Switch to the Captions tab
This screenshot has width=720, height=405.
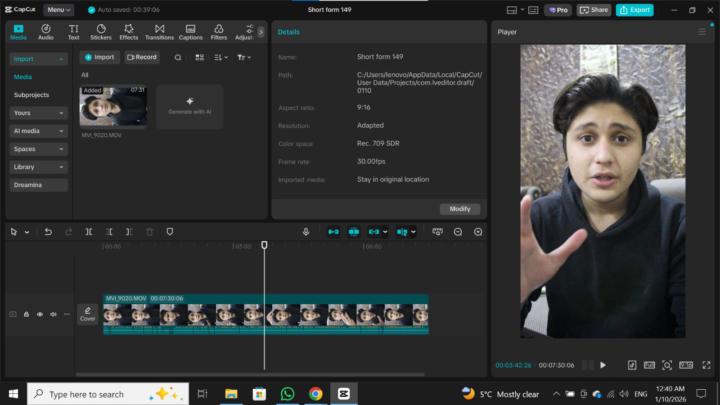(x=190, y=31)
